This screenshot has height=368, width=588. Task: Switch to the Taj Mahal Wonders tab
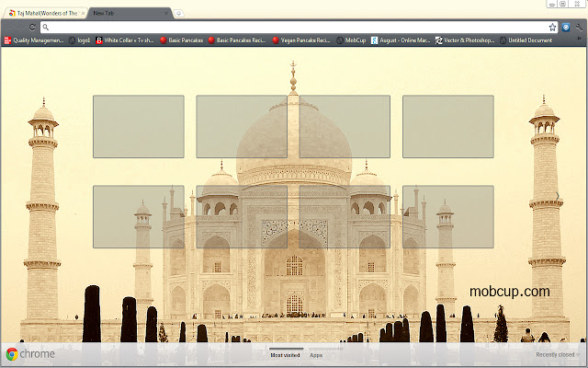(x=44, y=13)
